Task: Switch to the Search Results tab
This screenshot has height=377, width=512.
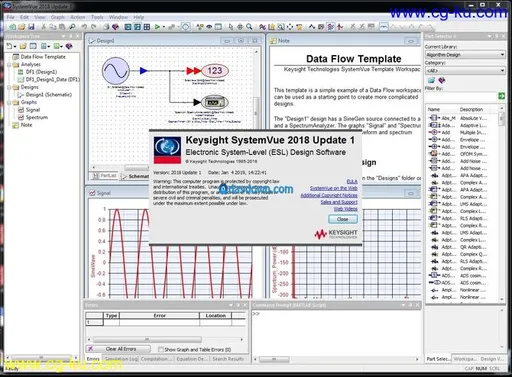Action: (x=228, y=359)
